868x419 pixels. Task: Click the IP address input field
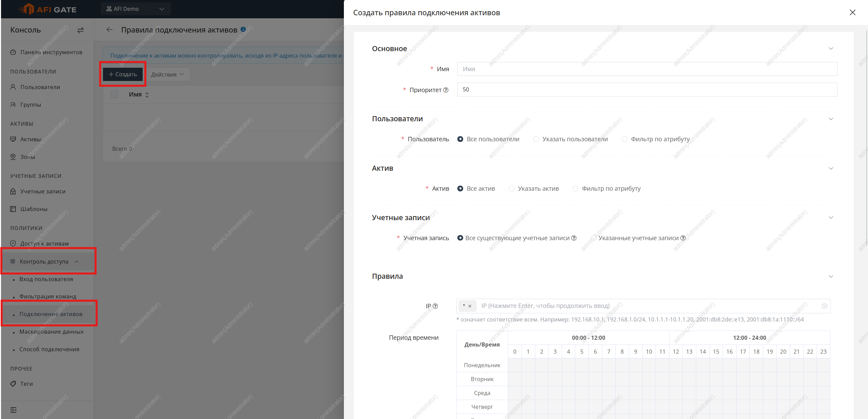click(644, 306)
